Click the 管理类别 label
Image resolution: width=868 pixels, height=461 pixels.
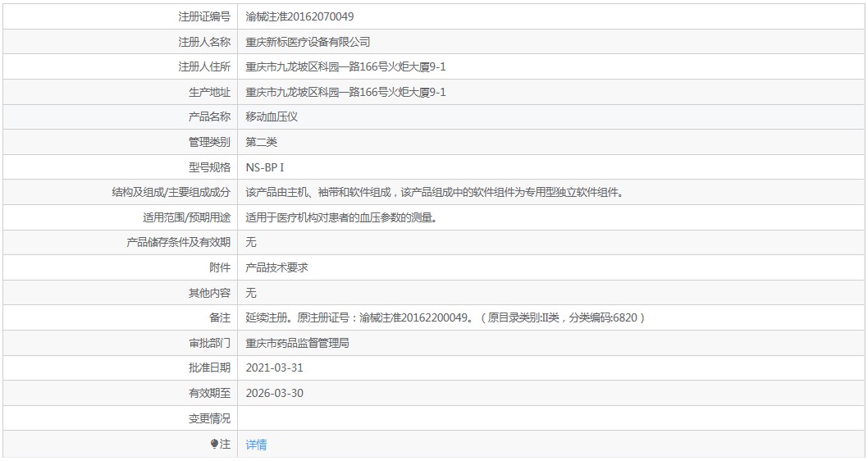coord(209,142)
